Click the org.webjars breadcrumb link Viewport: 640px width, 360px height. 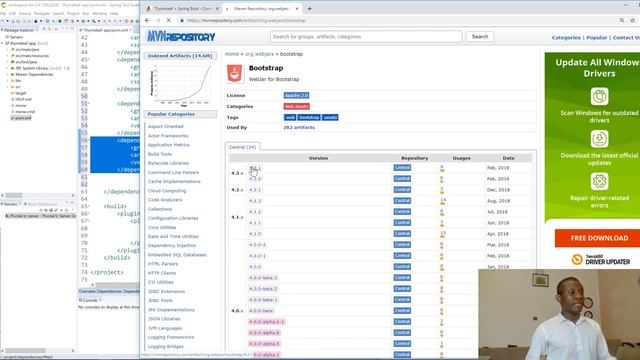tap(259, 54)
